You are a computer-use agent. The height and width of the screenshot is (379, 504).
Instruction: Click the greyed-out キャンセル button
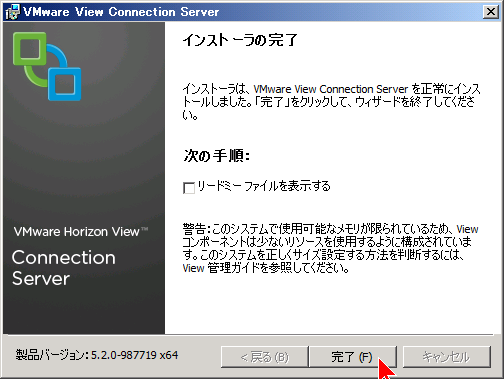(x=447, y=357)
